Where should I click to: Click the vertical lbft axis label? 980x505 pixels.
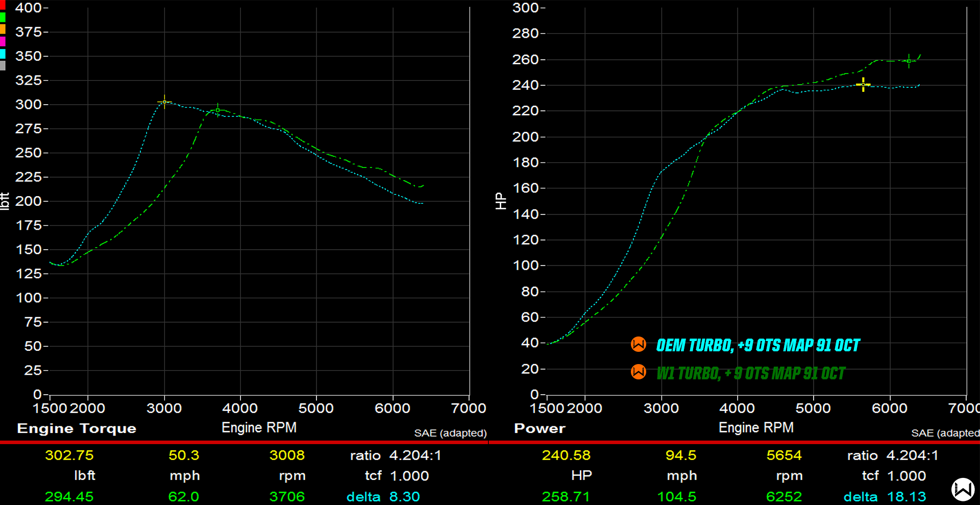coord(5,201)
